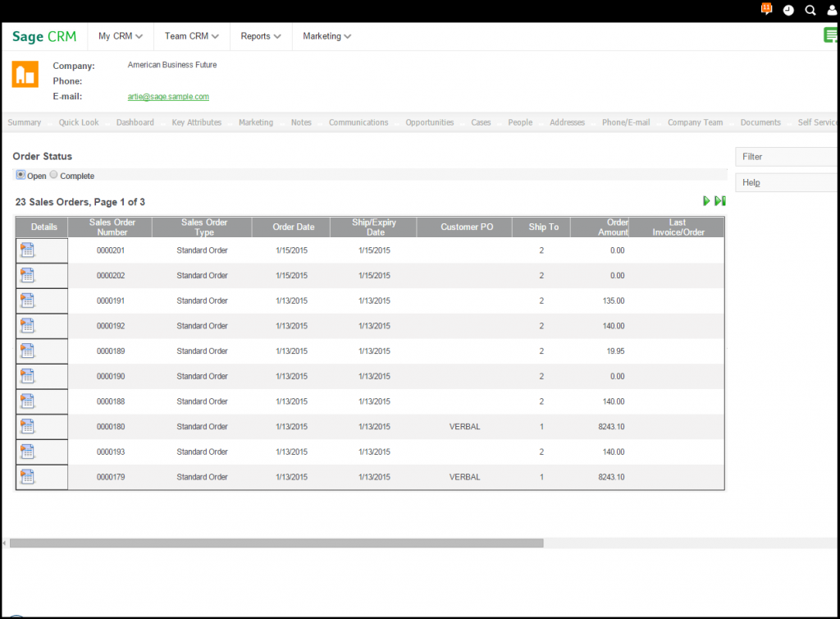This screenshot has height=619, width=840.
Task: Expand the My CRM dropdown menu
Action: point(121,36)
